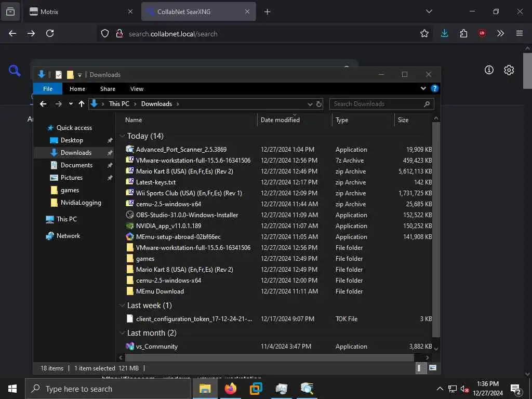This screenshot has height=399, width=532.
Task: Select Desktop in navigation pane
Action: [x=72, y=140]
